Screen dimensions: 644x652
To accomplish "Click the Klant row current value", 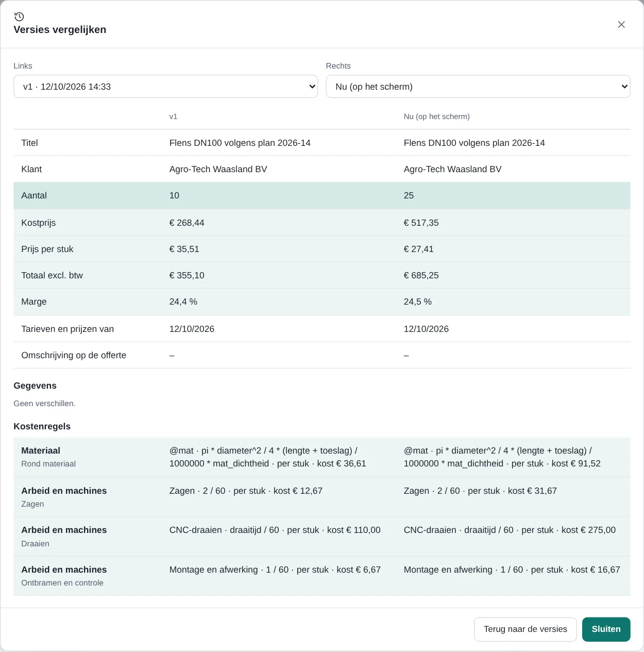I will click(x=452, y=169).
